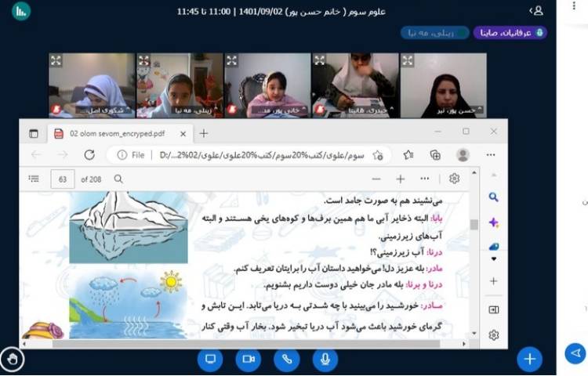Search within the PDF document

tap(118, 179)
